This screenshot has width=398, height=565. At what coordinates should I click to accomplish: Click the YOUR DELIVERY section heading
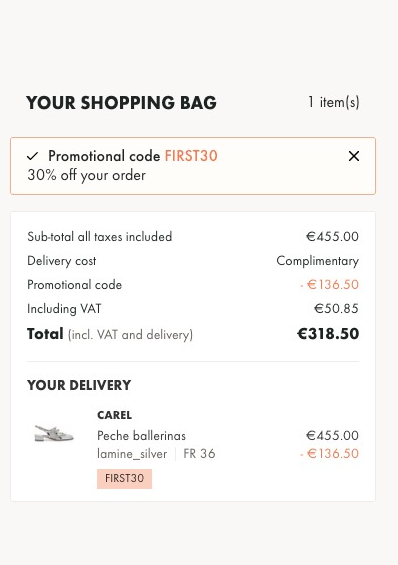click(79, 385)
